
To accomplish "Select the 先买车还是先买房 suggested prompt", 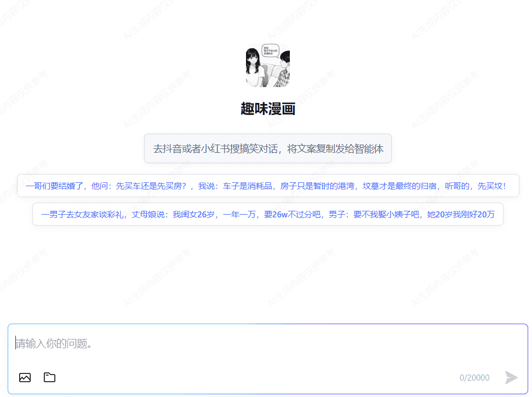I will click(267, 186).
